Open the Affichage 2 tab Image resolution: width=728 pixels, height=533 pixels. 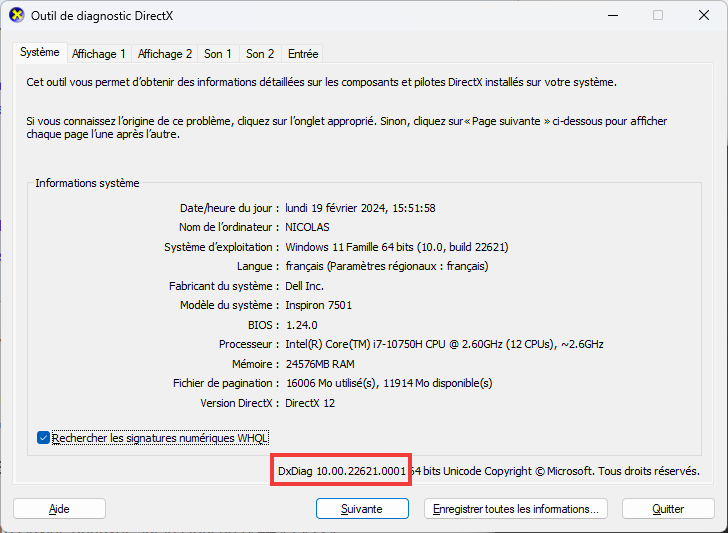pos(165,54)
